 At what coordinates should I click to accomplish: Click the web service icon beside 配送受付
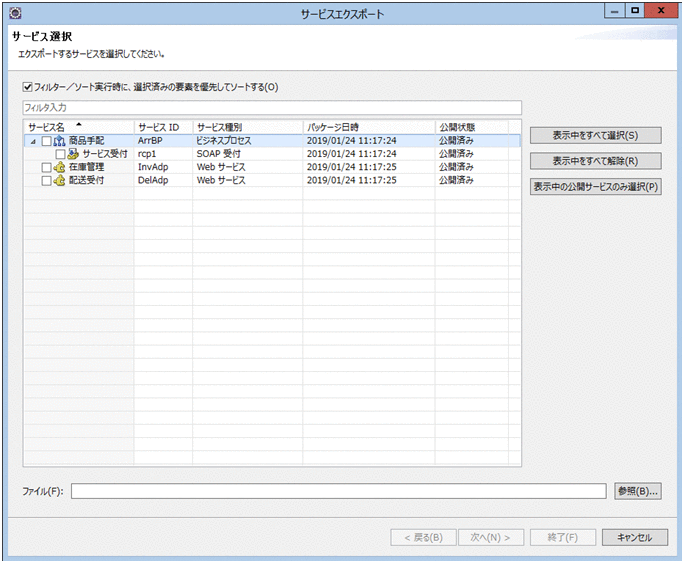[59, 180]
